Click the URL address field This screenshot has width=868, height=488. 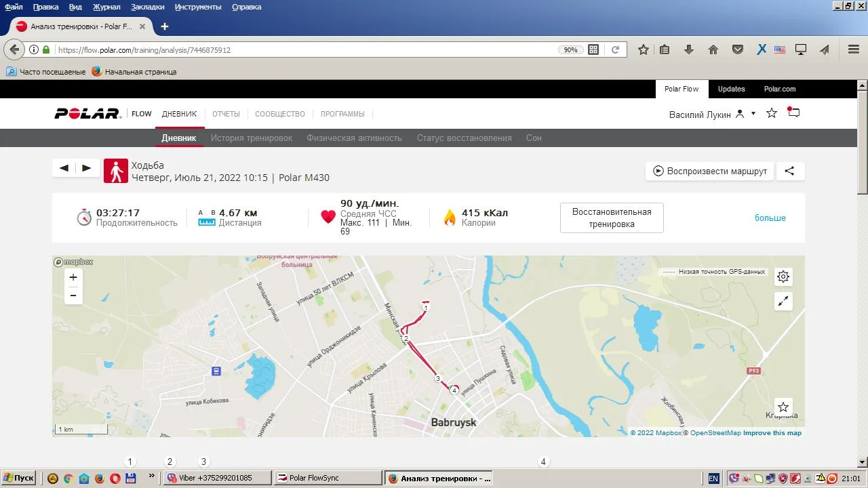(305, 49)
